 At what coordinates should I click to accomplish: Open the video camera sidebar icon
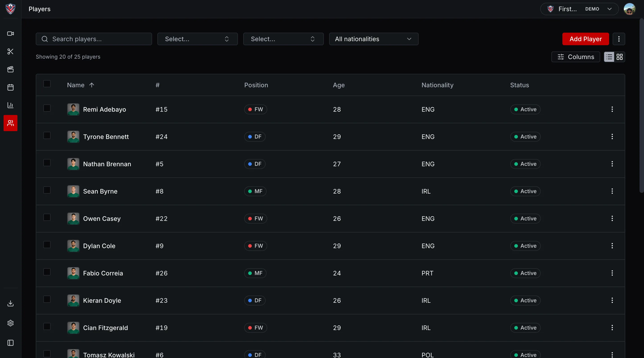[x=11, y=34]
